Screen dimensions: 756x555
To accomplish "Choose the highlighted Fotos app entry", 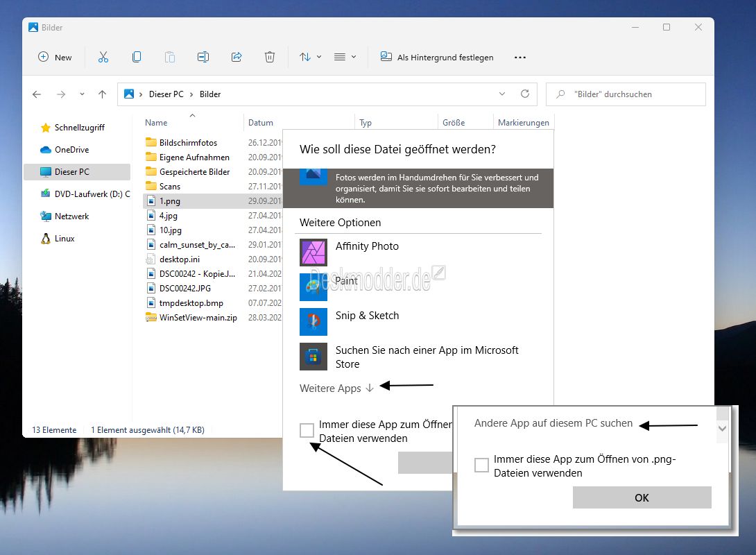I will point(418,189).
